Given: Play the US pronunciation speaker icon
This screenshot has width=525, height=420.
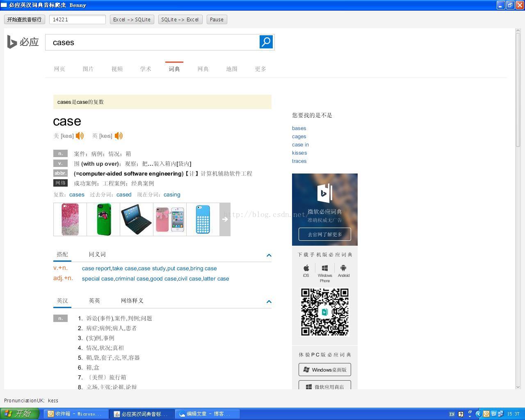Looking at the screenshot, I should (x=80, y=136).
